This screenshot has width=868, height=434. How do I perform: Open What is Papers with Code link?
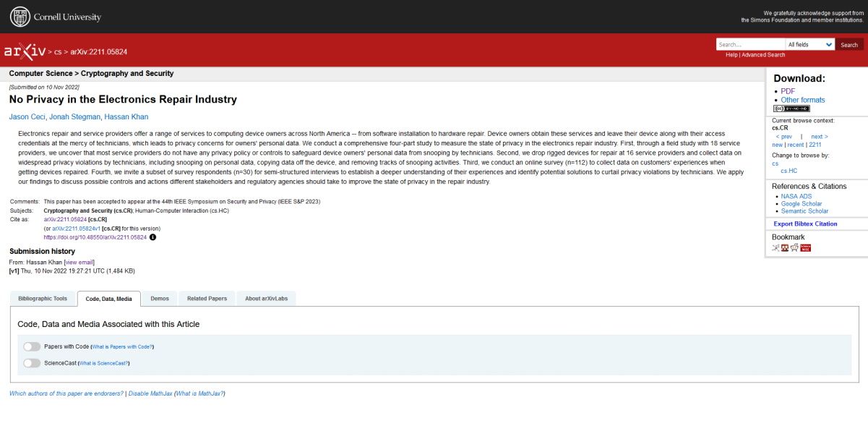click(x=122, y=347)
